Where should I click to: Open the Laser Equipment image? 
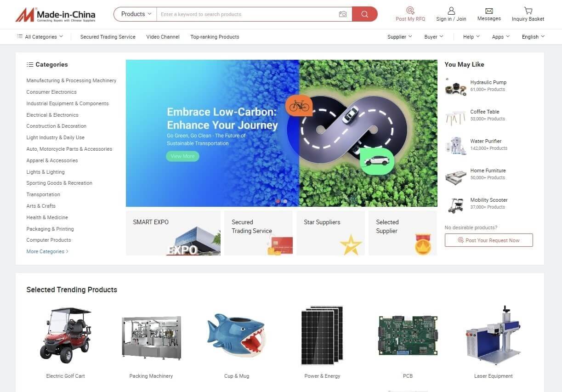[x=494, y=335]
